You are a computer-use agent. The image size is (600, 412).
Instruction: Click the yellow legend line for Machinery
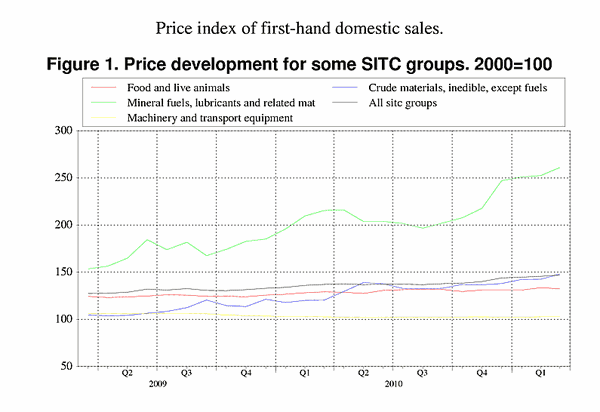(104, 118)
